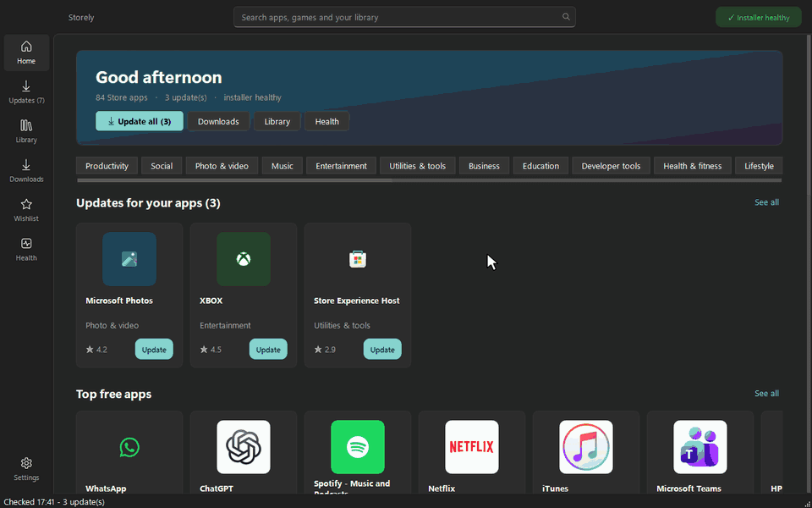
Task: Open the Library sidebar icon
Action: coord(26,125)
